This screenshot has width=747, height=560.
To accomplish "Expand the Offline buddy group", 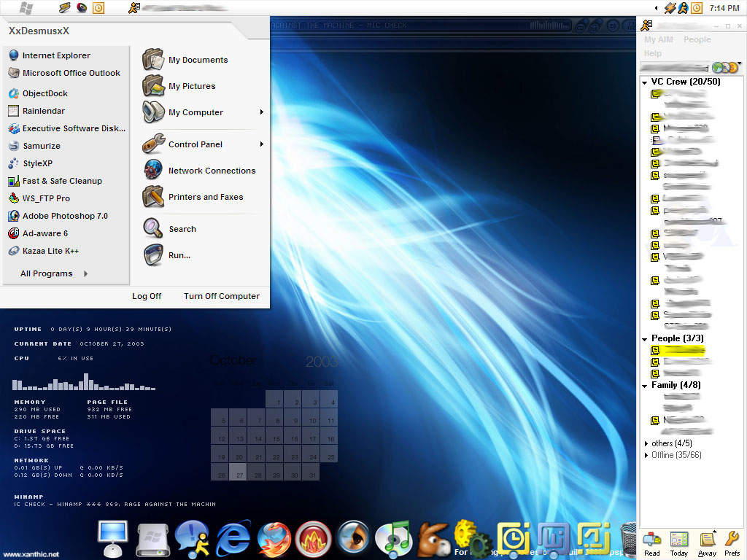I will tap(646, 456).
